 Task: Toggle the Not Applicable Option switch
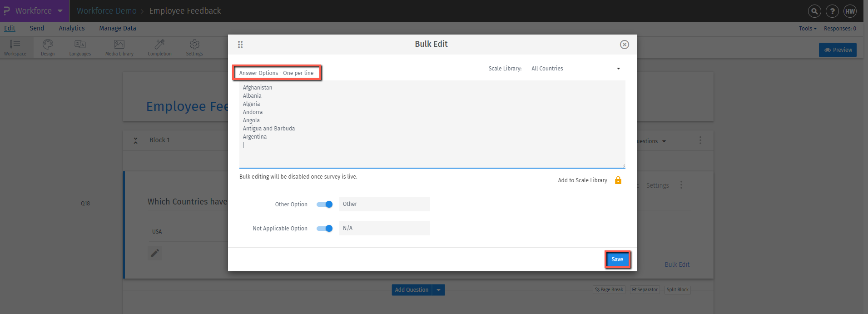[325, 229]
